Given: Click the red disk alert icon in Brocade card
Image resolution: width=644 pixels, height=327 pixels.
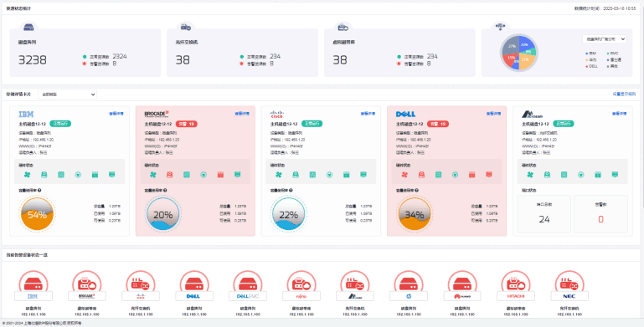Looking at the screenshot, I should pos(170,175).
